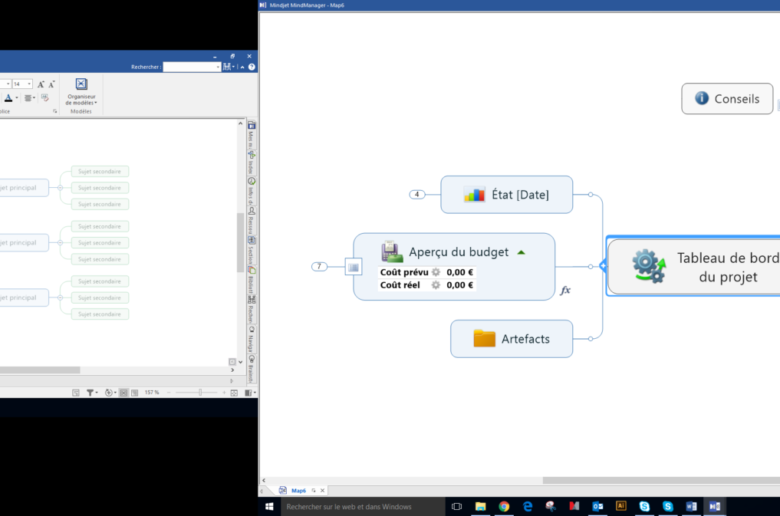Click the decrease font size icon
This screenshot has width=780, height=516.
[52, 84]
